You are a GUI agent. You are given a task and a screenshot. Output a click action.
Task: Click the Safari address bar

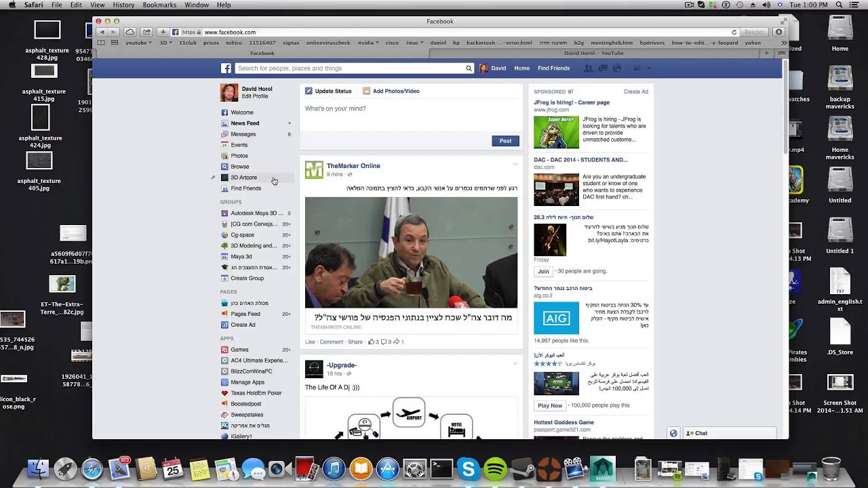pos(454,32)
